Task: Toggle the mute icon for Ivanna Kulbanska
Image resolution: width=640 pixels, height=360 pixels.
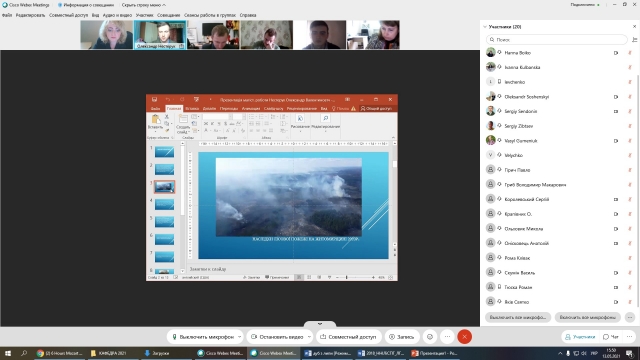Action: [630, 67]
